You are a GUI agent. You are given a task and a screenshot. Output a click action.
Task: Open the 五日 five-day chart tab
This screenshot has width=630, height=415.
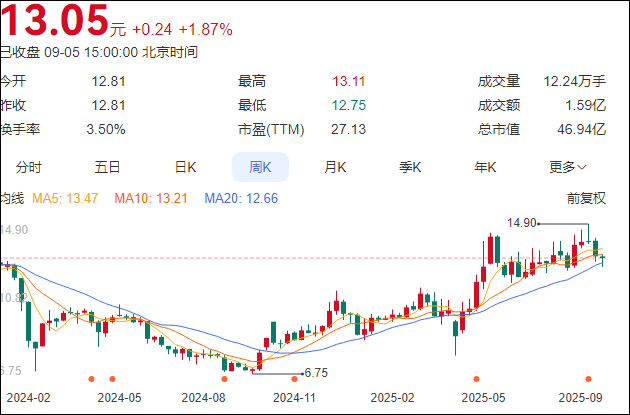tap(107, 167)
